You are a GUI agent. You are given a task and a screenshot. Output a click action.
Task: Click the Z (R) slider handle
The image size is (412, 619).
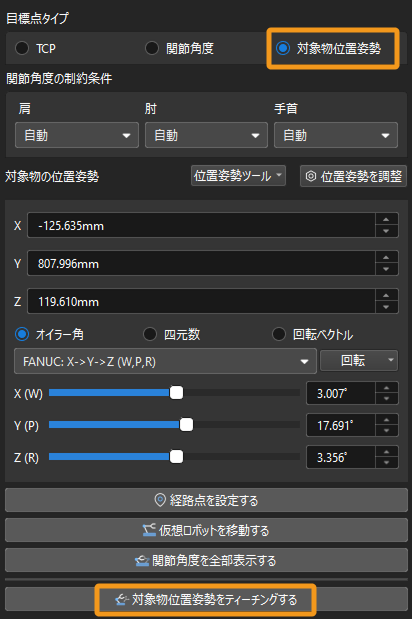point(176,457)
